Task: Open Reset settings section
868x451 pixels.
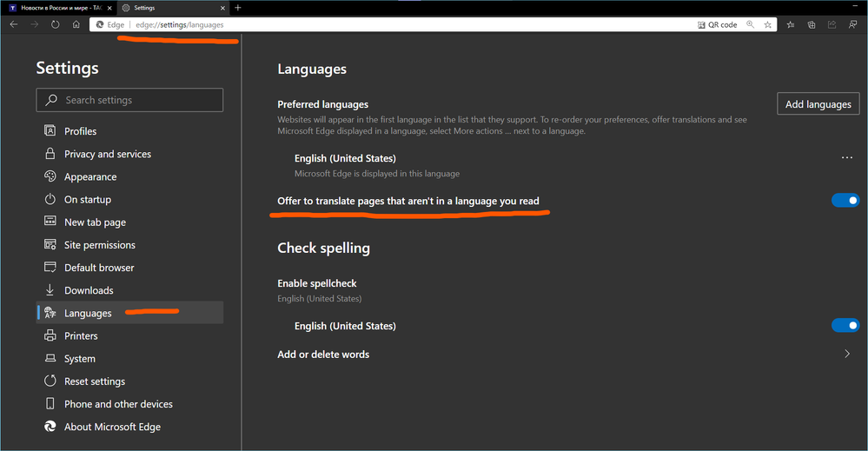Action: tap(129, 381)
